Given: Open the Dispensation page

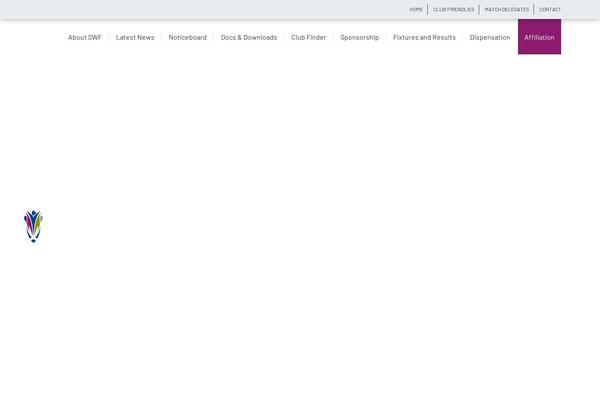Looking at the screenshot, I should [490, 37].
